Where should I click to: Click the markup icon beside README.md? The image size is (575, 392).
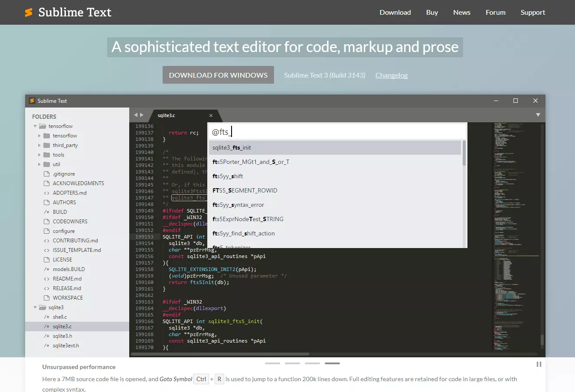[47, 279]
